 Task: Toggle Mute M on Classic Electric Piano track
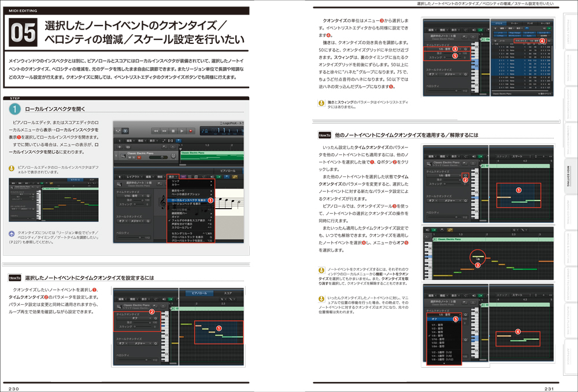tap(129, 157)
